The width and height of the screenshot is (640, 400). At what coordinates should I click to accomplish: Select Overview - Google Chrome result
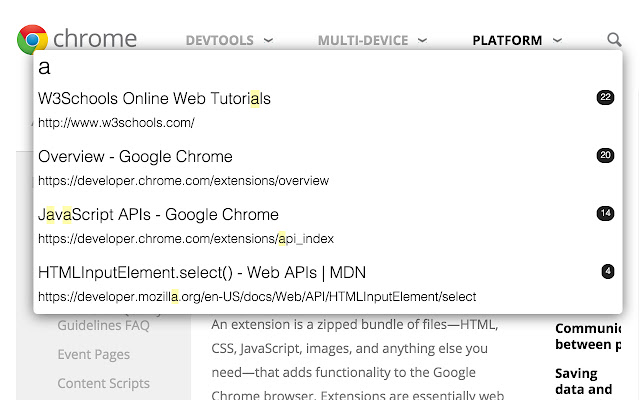click(x=135, y=157)
